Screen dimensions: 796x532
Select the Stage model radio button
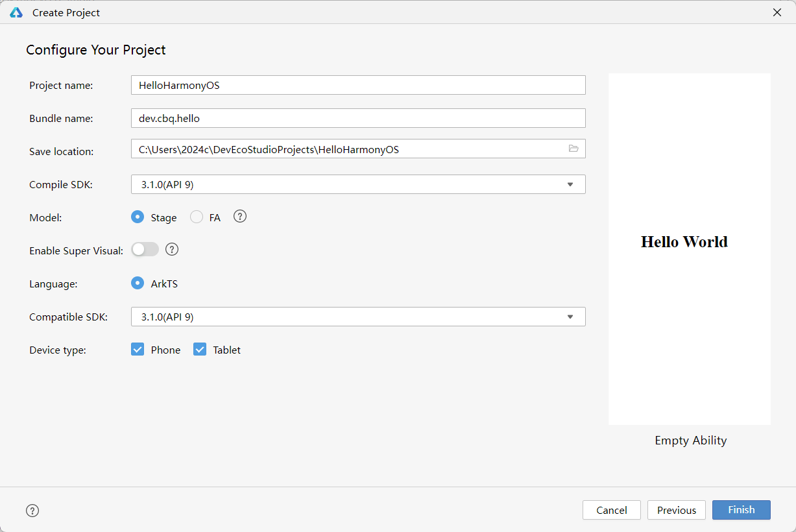(138, 217)
